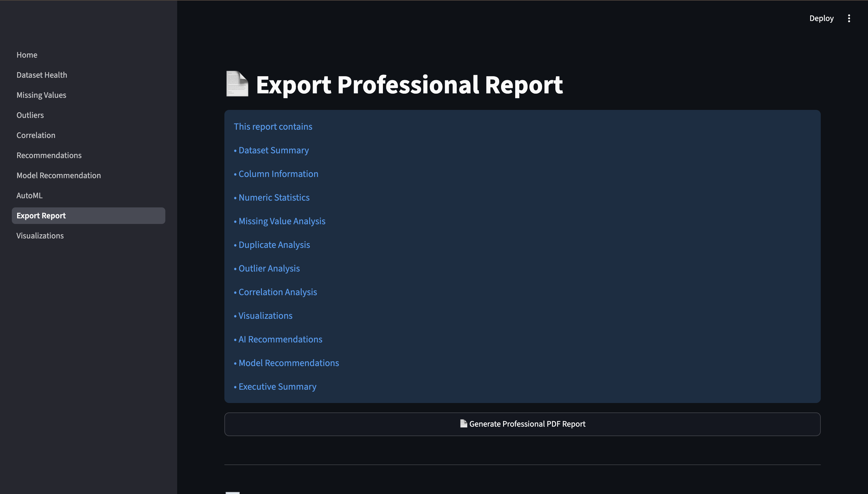Click the 'Dataset Summary' bullet
This screenshot has height=494, width=868.
pos(271,150)
